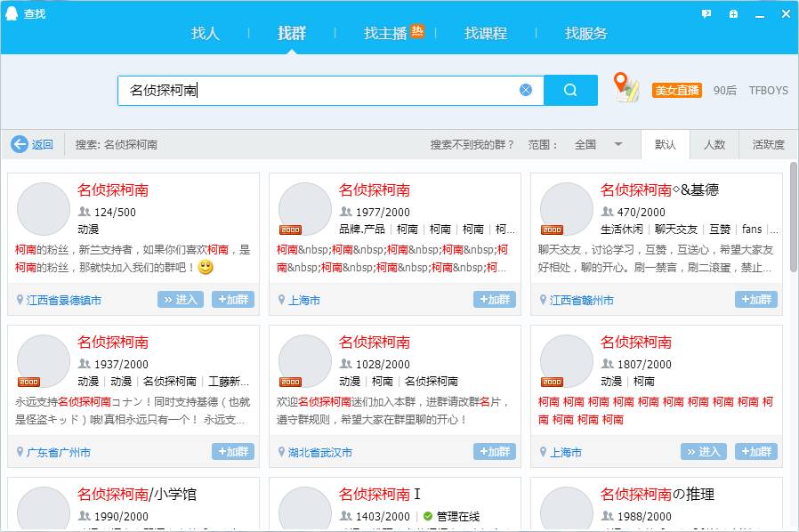
Task: Open group title 名侦探柯南◇&基德
Action: click(659, 190)
